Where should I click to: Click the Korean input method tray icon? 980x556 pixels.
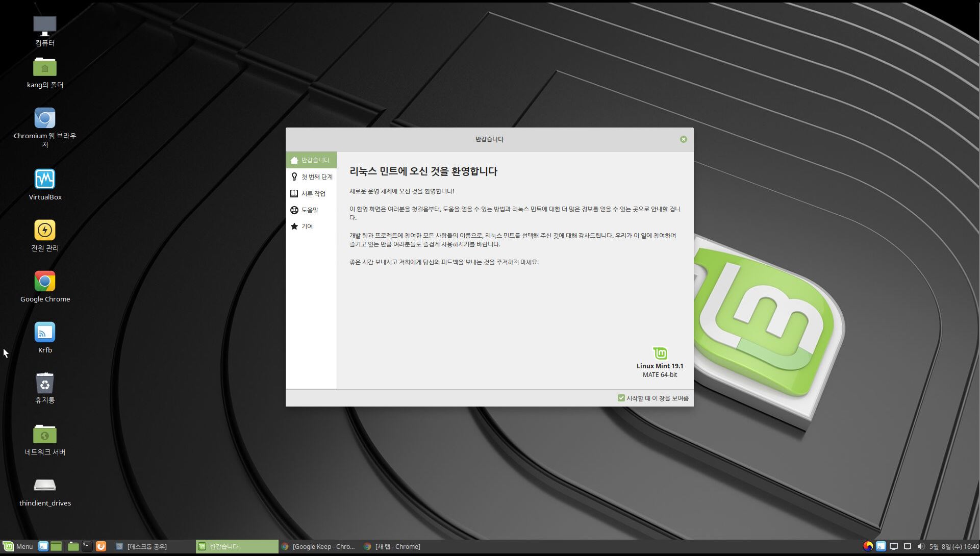click(868, 546)
